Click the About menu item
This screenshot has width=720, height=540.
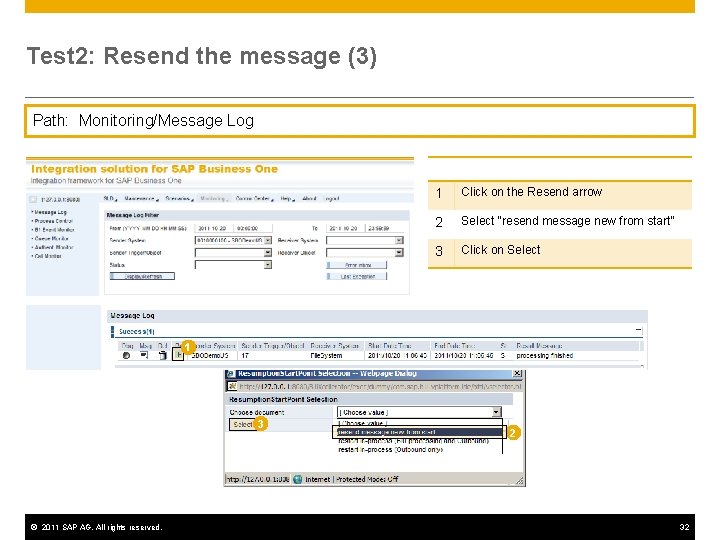309,198
